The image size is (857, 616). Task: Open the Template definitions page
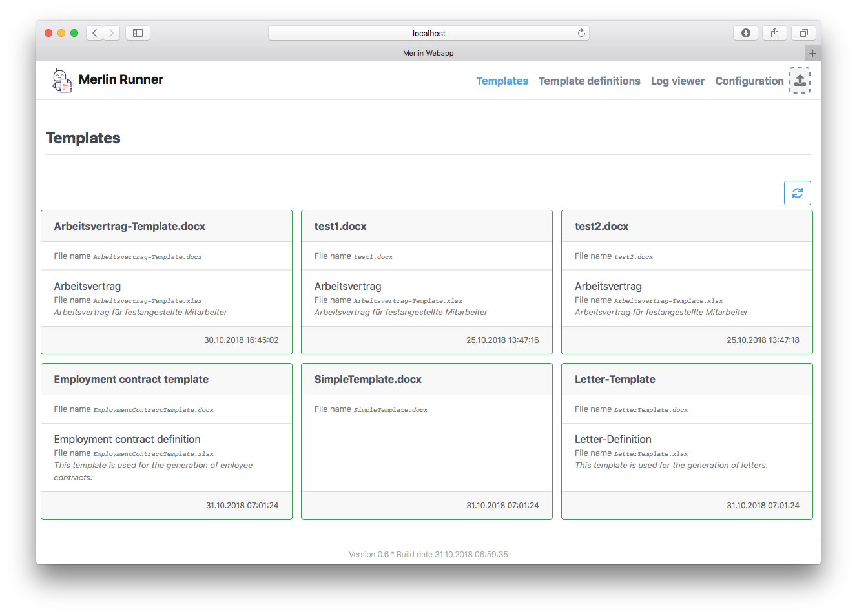coord(589,81)
